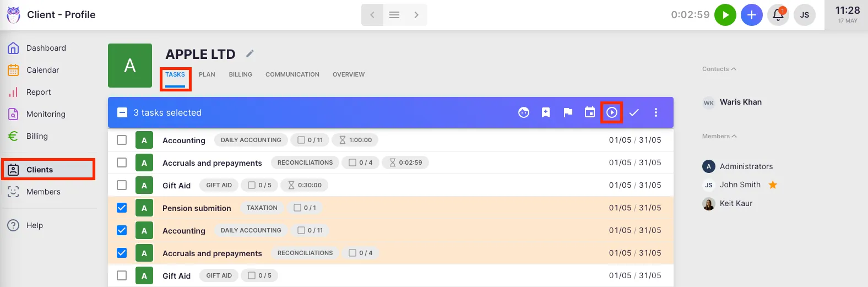The height and width of the screenshot is (287, 868).
Task: Open the COMMUNICATION tab
Action: [292, 74]
